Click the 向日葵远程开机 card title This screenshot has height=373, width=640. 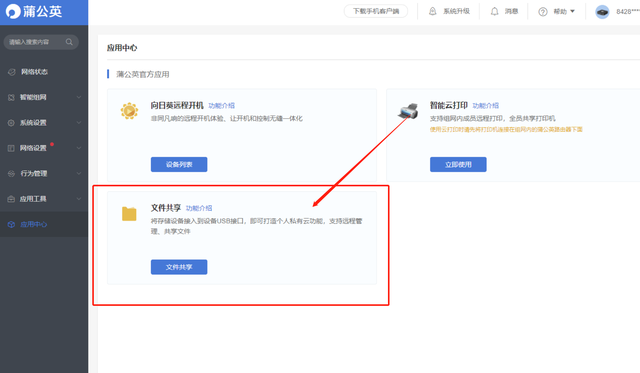(x=177, y=105)
